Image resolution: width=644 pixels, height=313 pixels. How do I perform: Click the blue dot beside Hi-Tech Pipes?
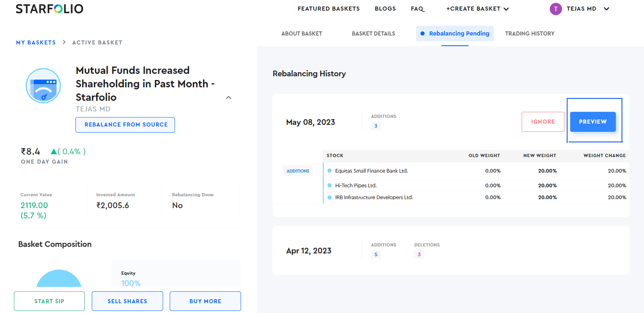[x=330, y=185]
